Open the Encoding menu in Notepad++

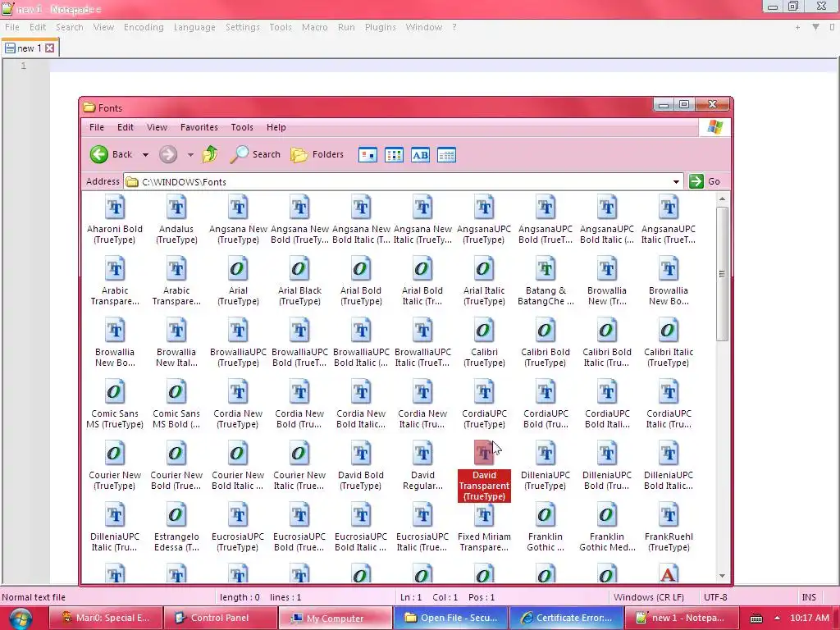pos(144,27)
